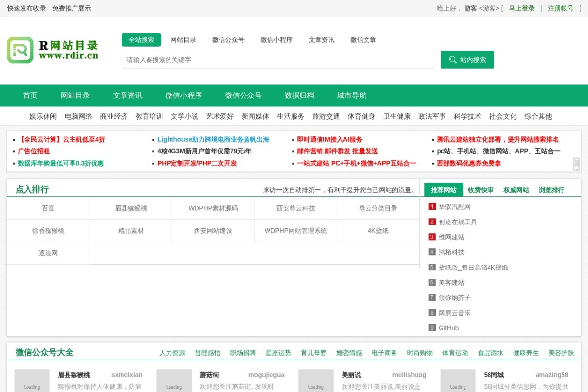588x392 pixels.
Task: Open 数据归档 in the navigation bar
Action: click(299, 96)
